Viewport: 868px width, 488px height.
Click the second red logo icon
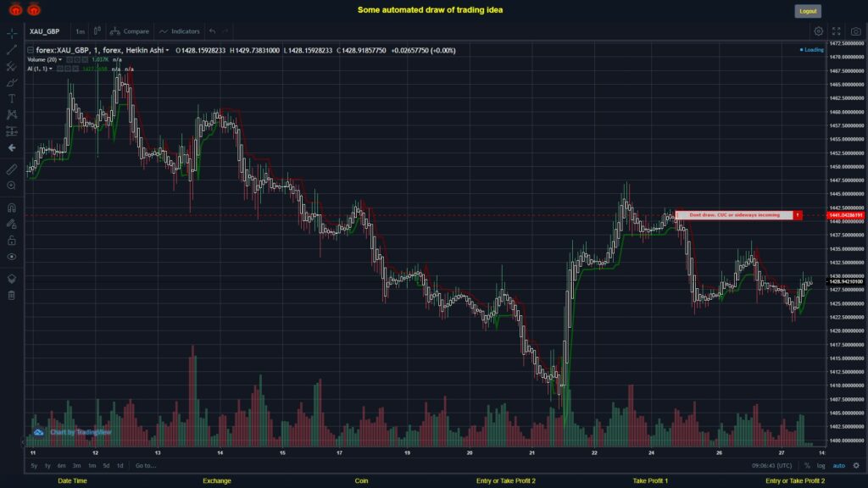(34, 9)
